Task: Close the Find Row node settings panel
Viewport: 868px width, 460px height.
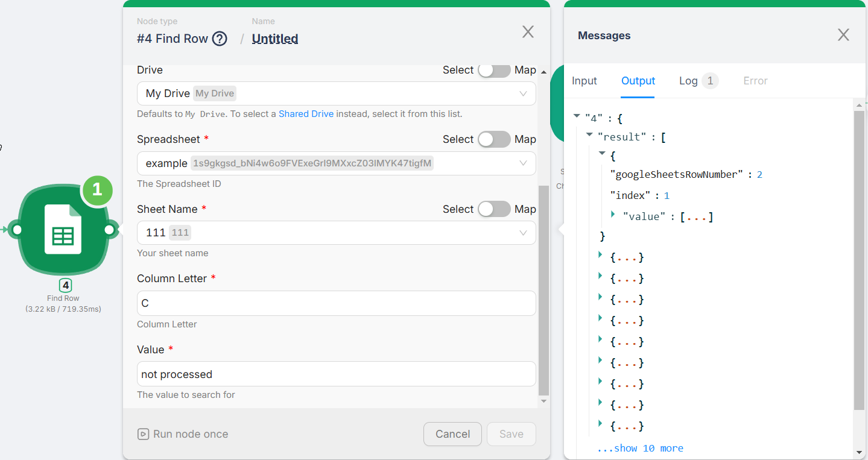Action: click(528, 32)
